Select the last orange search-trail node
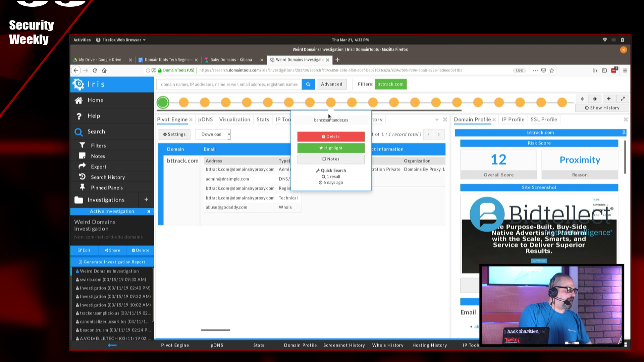 [x=562, y=103]
